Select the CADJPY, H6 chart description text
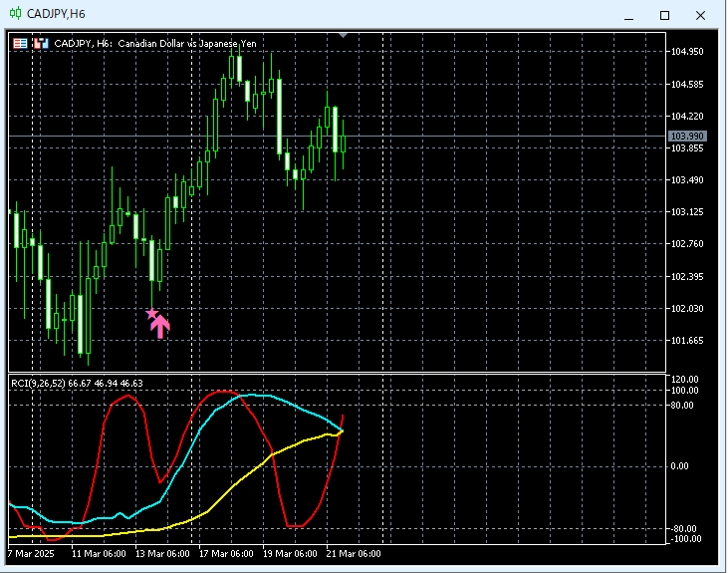 click(155, 43)
